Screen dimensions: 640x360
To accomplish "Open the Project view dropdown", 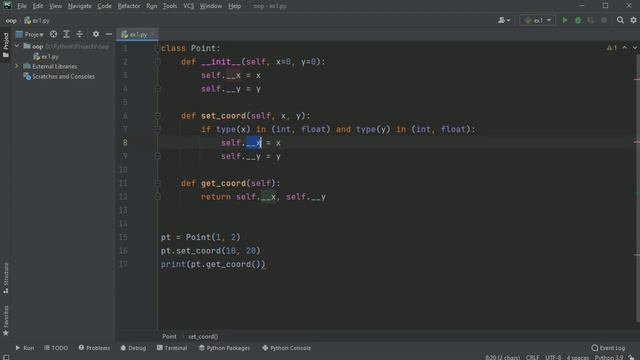I will click(x=29, y=34).
